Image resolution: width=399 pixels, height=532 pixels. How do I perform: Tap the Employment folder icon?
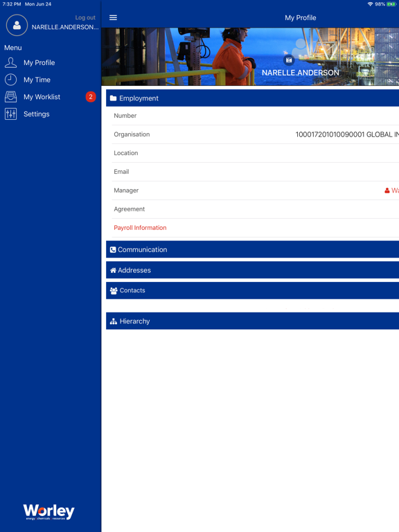coord(114,98)
